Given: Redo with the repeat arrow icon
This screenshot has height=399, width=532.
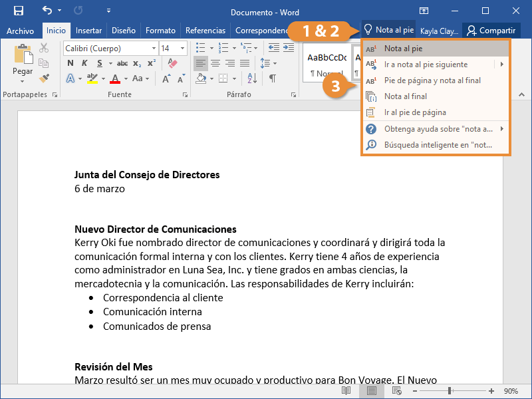Looking at the screenshot, I should coord(78,11).
